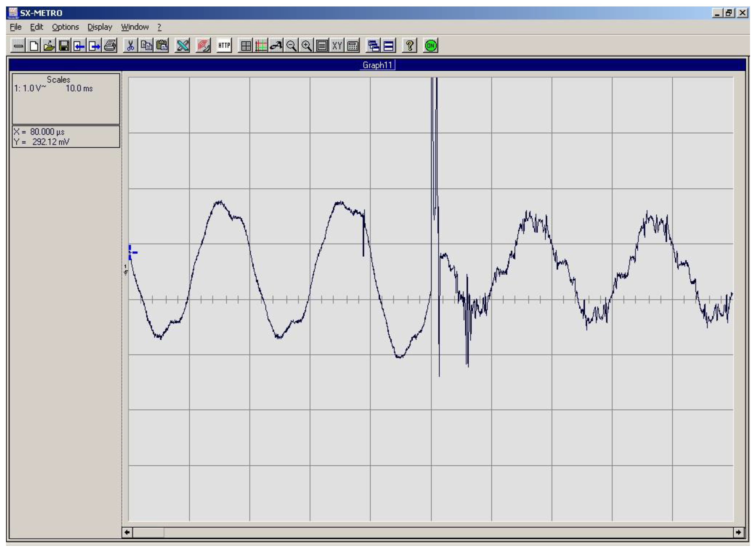Click the HTTP toolbar button
This screenshot has width=756, height=550.
click(x=224, y=46)
